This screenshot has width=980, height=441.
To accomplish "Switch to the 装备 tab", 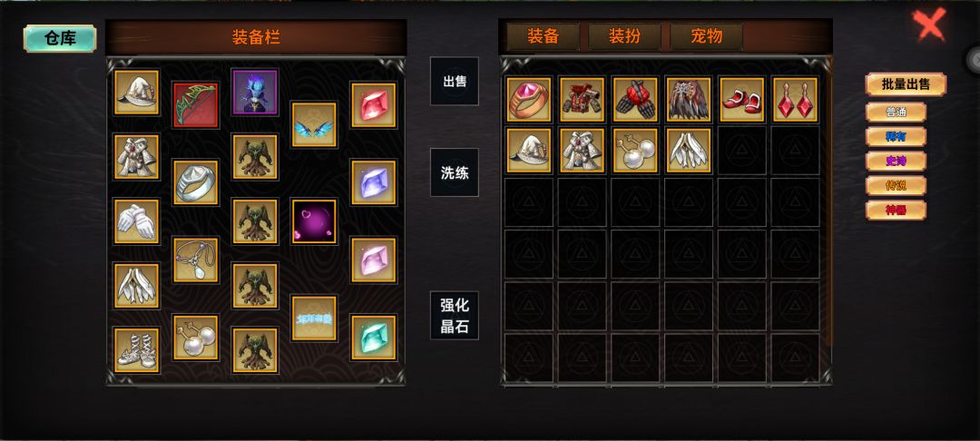I will point(543,36).
